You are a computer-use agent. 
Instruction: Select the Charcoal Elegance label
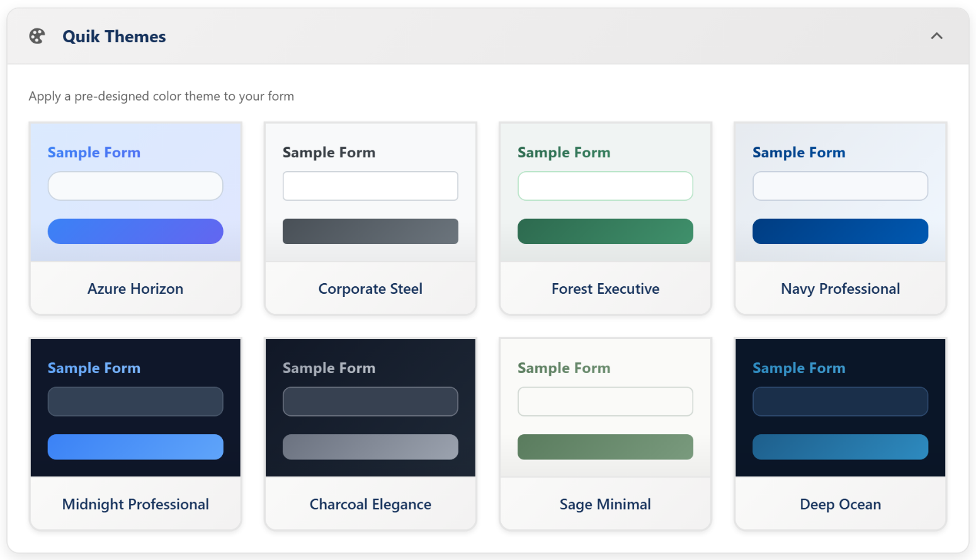click(370, 504)
